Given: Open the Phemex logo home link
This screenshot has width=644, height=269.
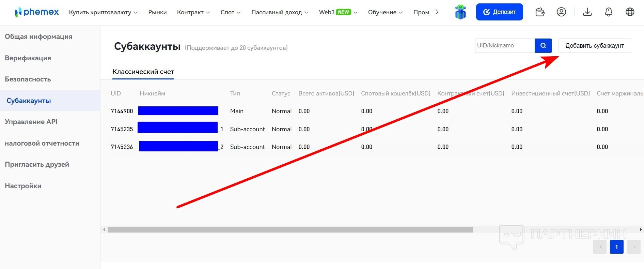Looking at the screenshot, I should point(37,12).
